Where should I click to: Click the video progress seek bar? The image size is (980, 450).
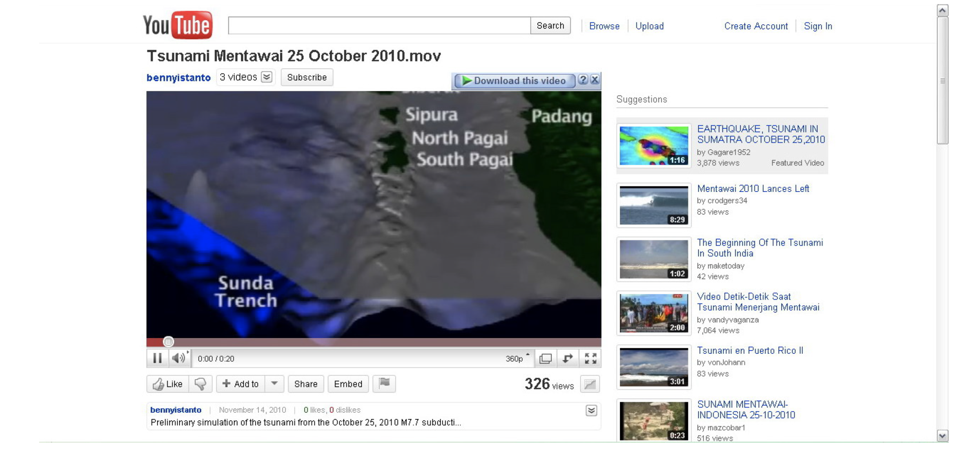point(372,342)
